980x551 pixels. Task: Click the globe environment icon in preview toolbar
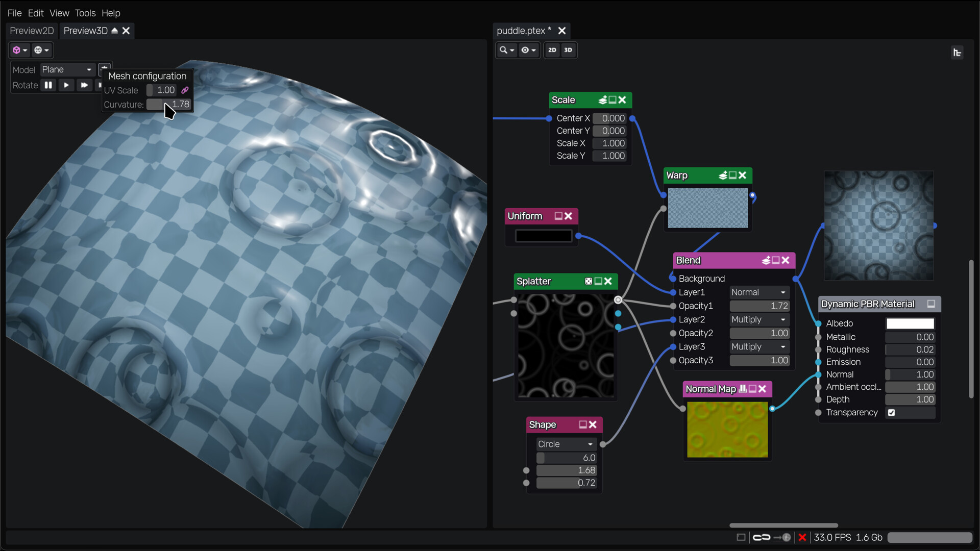[39, 49]
